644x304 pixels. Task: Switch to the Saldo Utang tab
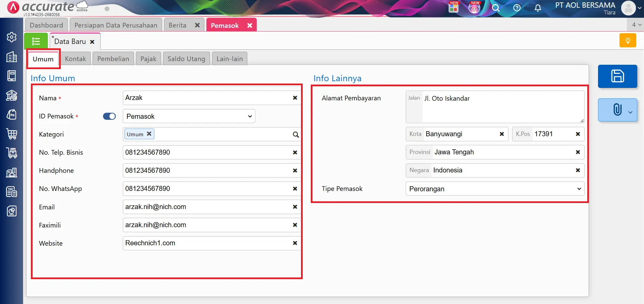point(186,59)
